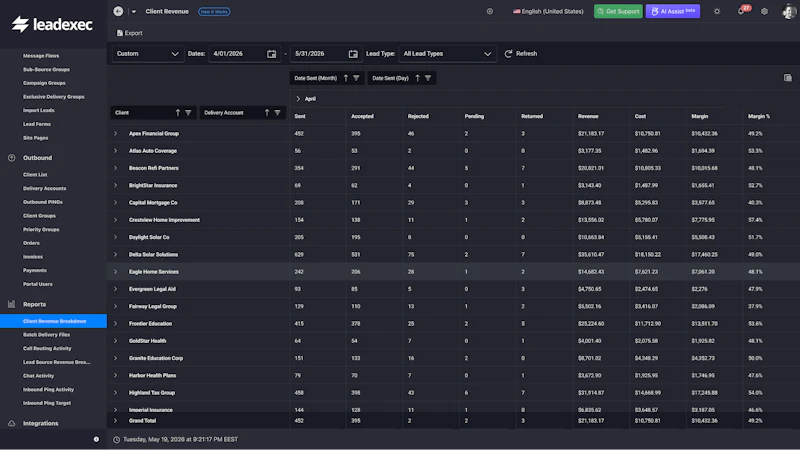Expand the Atlas Auto Coverage row
Screen dimensions: 800x450
[x=116, y=151]
